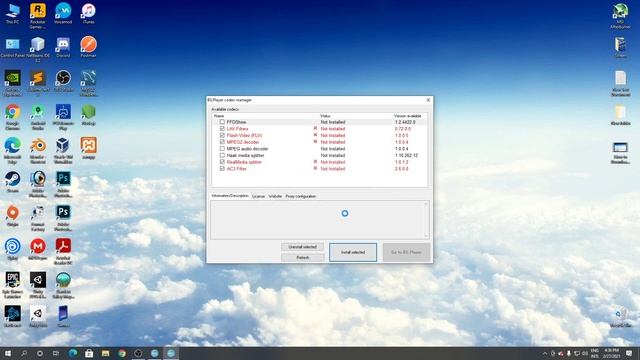Open the Website tab

coord(275,196)
